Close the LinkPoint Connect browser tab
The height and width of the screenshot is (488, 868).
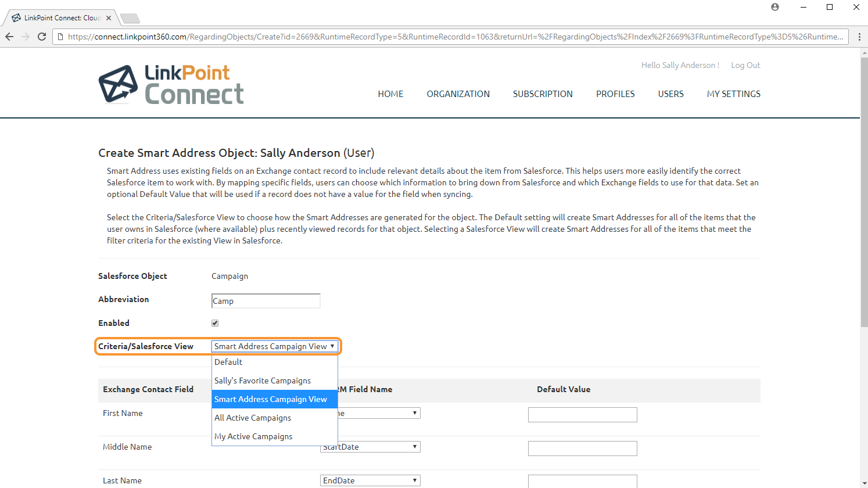[109, 18]
